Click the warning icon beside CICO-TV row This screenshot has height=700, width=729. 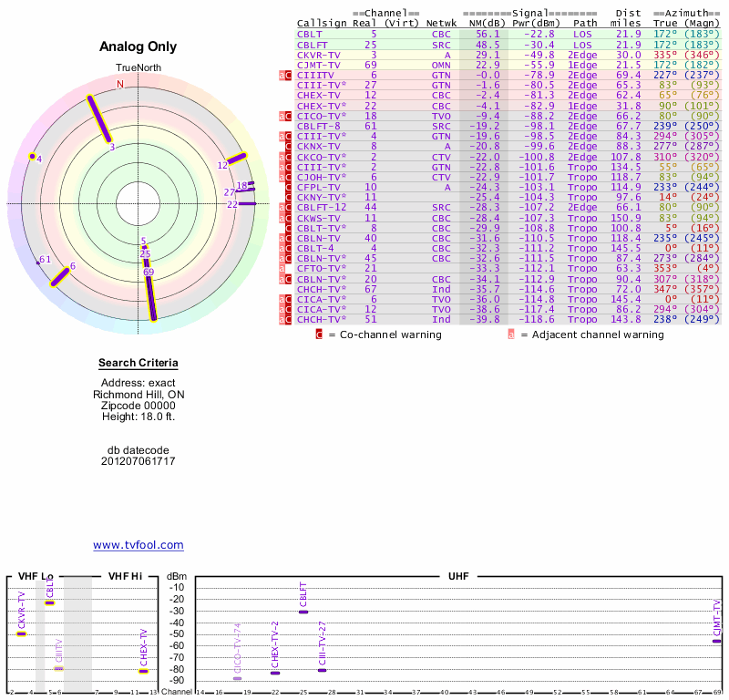[285, 116]
